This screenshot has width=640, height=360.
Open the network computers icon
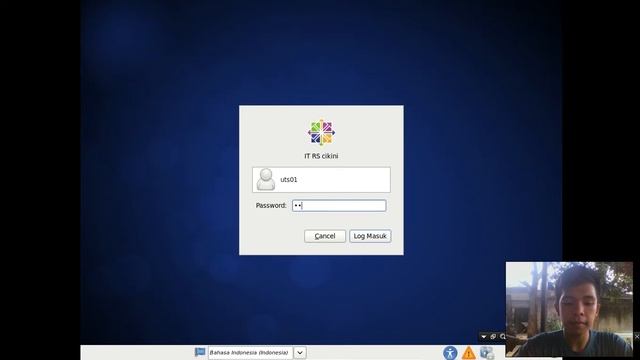[487, 353]
